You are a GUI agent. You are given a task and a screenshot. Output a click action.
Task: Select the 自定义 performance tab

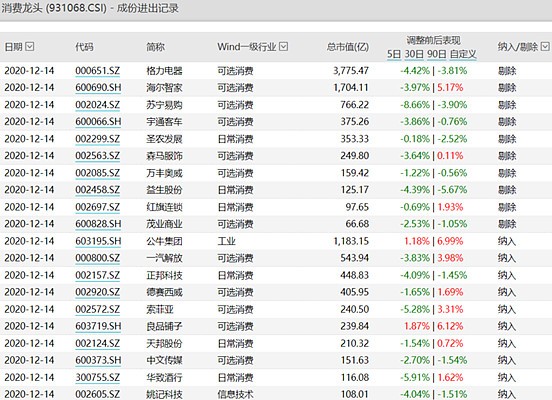click(x=463, y=54)
